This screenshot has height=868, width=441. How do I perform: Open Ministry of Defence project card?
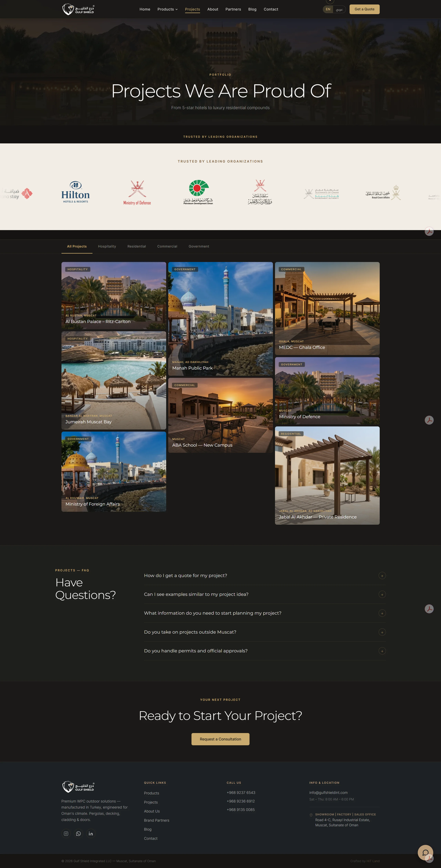tap(327, 391)
